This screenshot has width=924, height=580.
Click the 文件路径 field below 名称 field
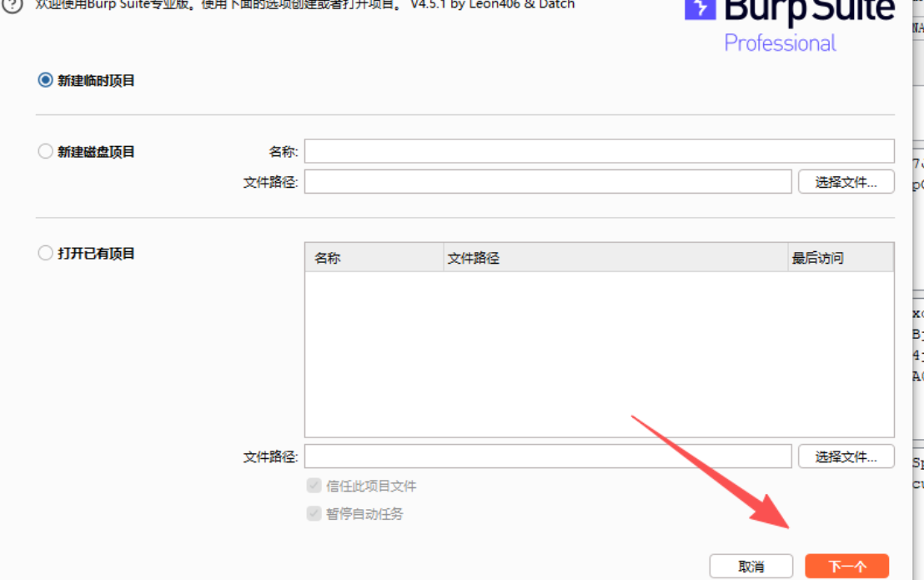pos(547,182)
